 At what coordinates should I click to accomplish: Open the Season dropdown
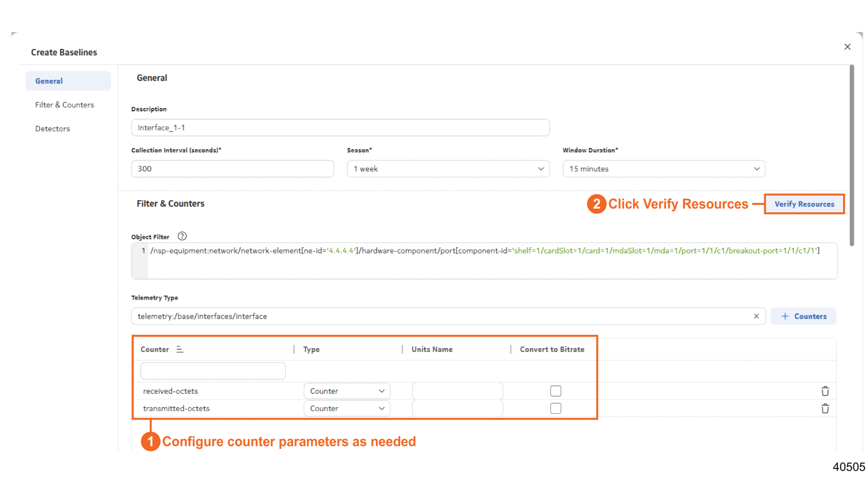point(448,169)
